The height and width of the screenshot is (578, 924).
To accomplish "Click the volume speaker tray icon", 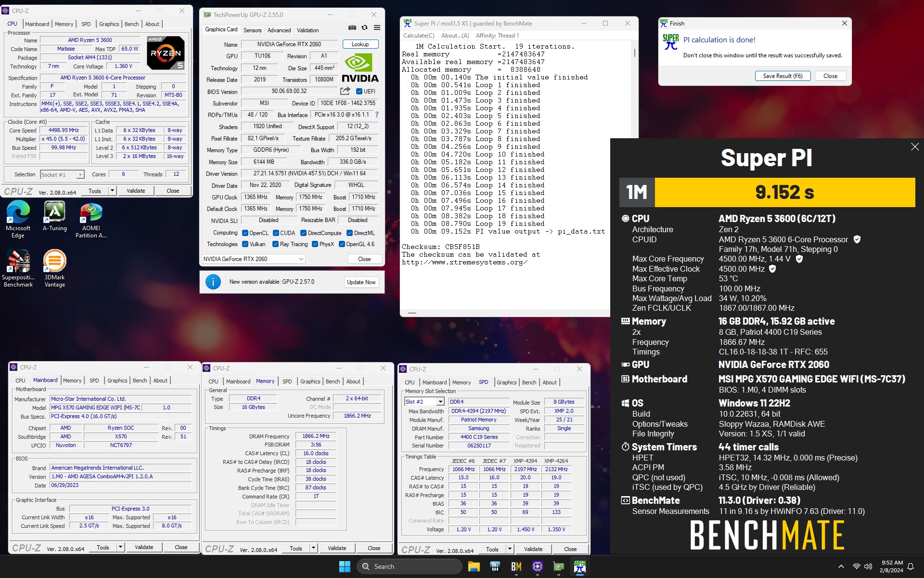I will point(868,566).
